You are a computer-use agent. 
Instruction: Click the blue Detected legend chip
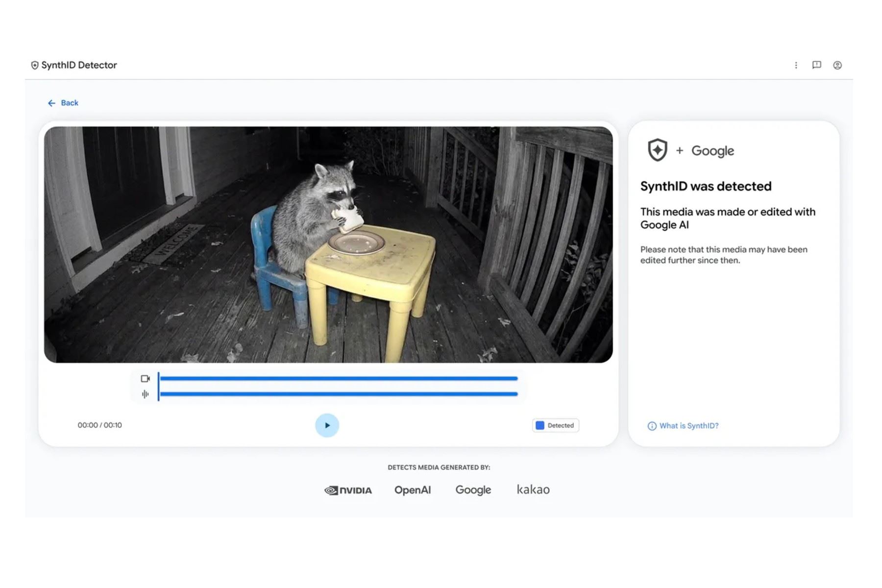tap(555, 425)
